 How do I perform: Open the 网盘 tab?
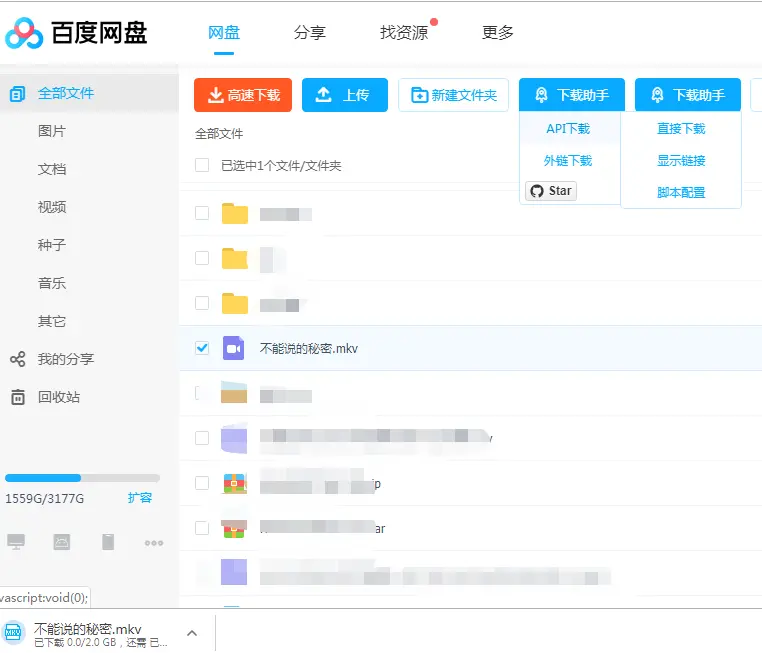click(x=224, y=33)
